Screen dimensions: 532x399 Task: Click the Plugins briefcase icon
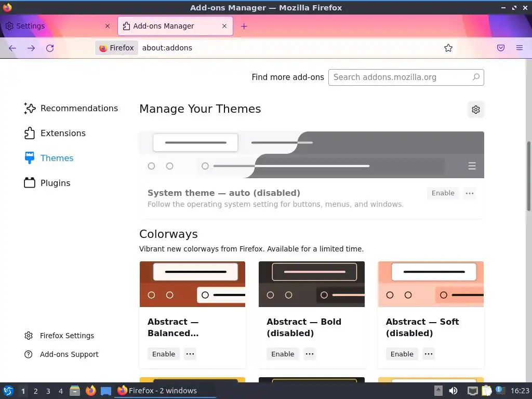point(30,183)
